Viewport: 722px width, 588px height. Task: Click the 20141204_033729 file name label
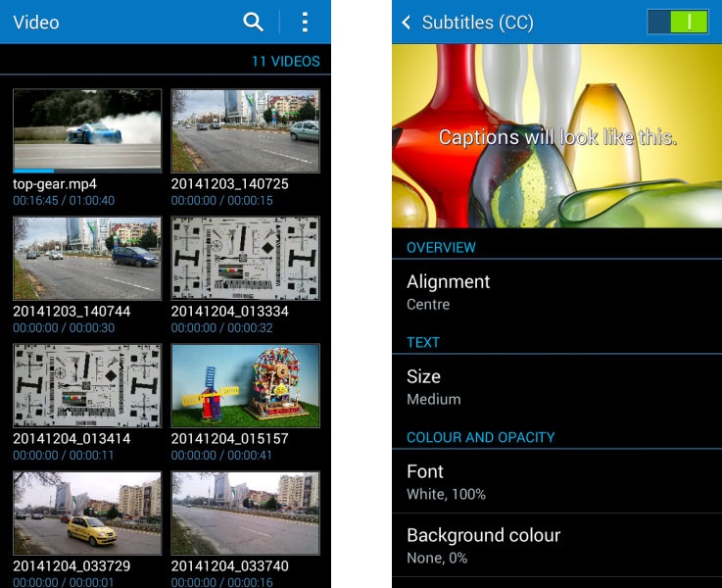click(72, 565)
